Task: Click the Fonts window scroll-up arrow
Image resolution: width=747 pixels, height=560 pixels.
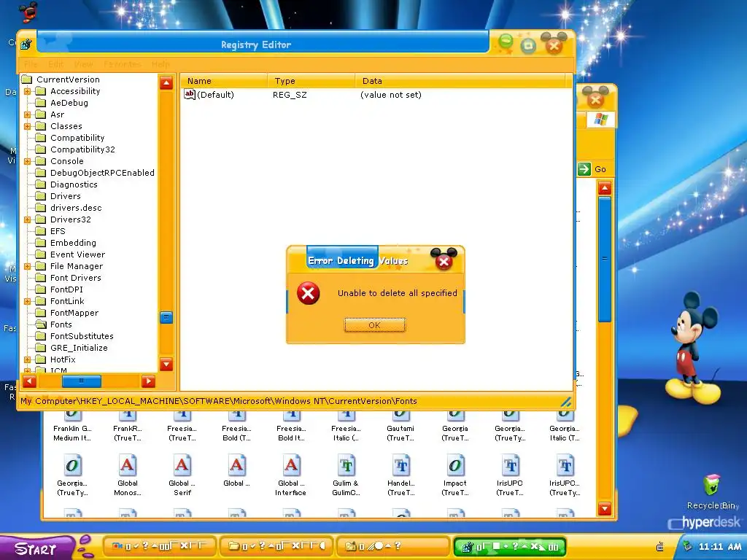Action: click(x=605, y=189)
